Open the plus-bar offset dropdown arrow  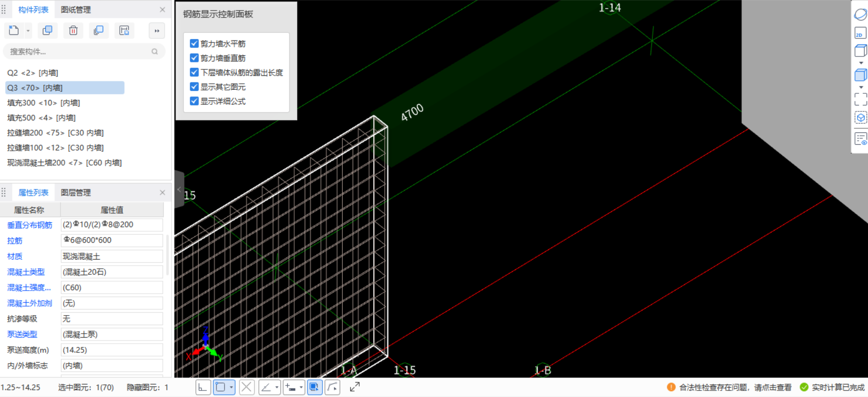tap(301, 388)
